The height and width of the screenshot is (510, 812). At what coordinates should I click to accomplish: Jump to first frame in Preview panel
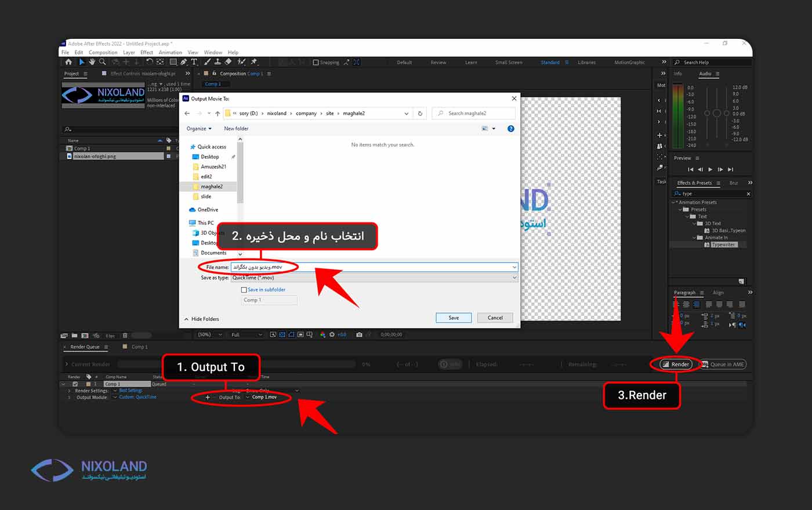(x=690, y=169)
